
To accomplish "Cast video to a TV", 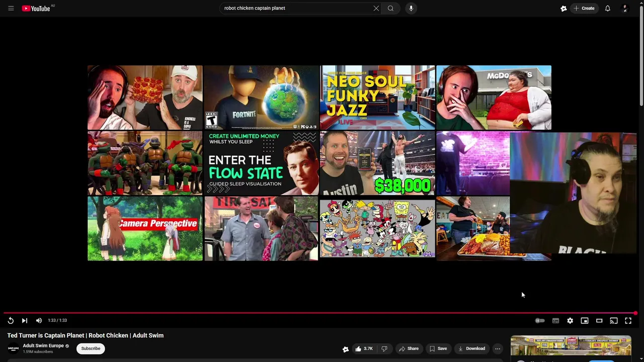I will click(614, 320).
